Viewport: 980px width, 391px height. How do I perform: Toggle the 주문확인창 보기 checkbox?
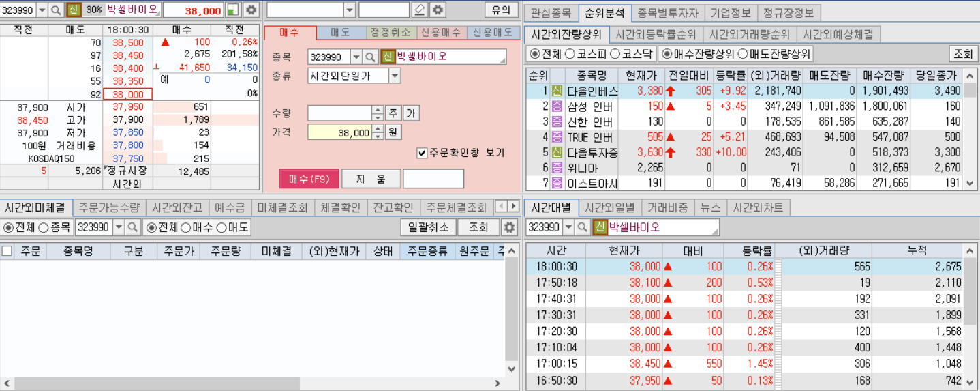(x=422, y=153)
